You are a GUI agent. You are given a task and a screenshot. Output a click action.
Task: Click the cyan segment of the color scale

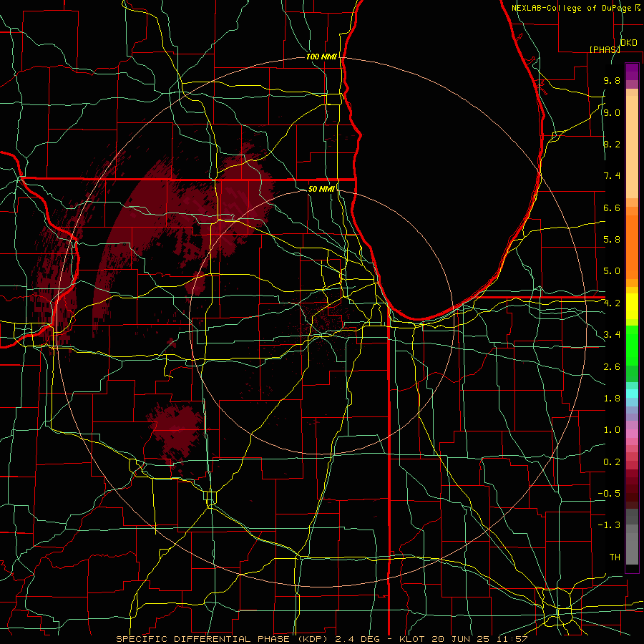pos(632,394)
